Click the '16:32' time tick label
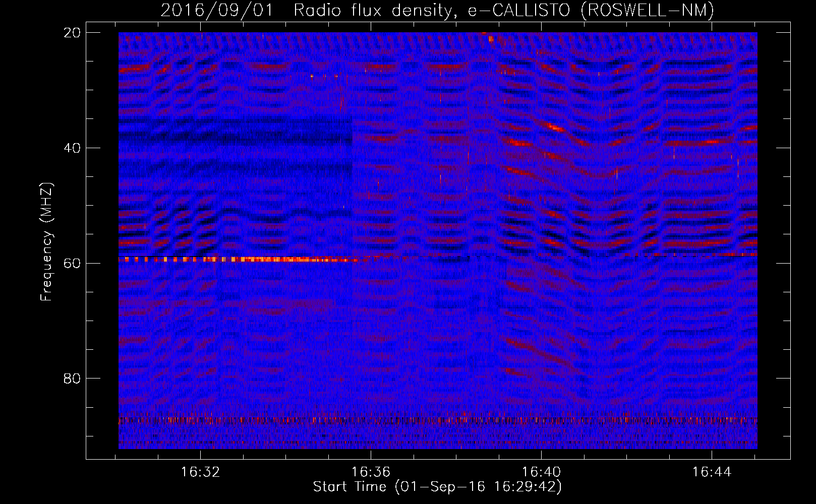This screenshot has height=504, width=816. point(201,472)
